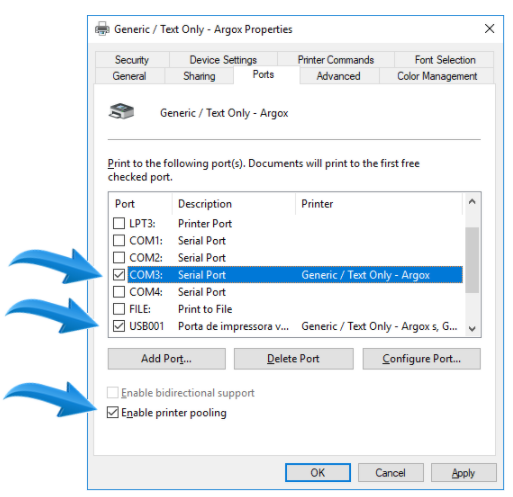This screenshot has width=513, height=497.
Task: Go to the Sharing tab
Action: click(199, 76)
